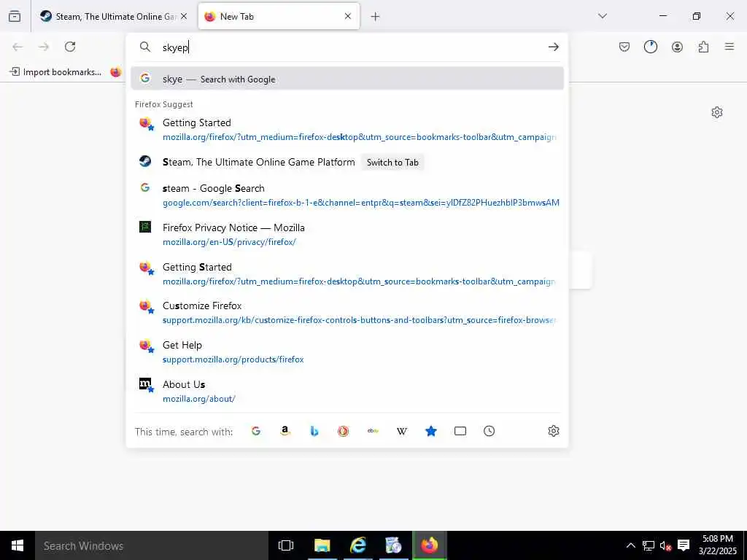Select 'skye — Search with Google' suggestion

coord(347,79)
